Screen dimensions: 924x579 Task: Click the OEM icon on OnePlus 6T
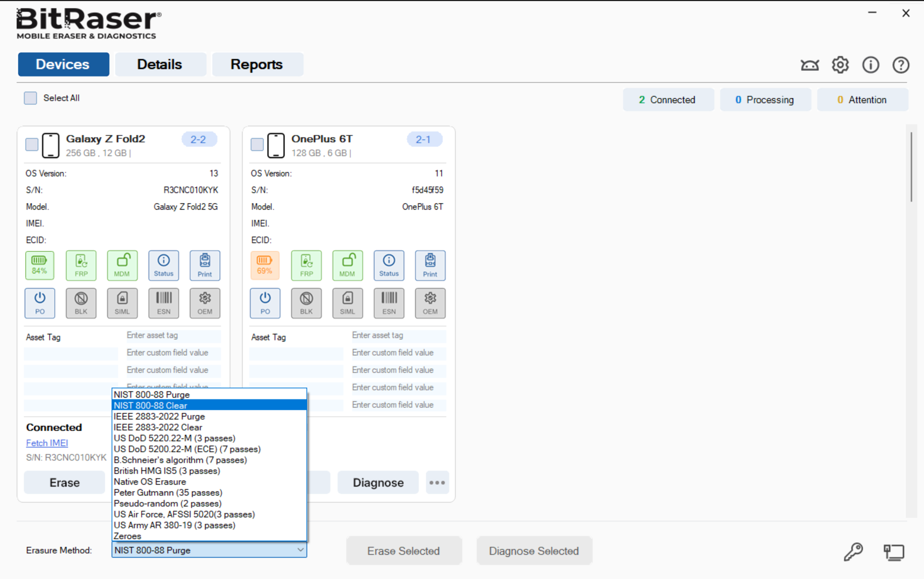coord(430,303)
